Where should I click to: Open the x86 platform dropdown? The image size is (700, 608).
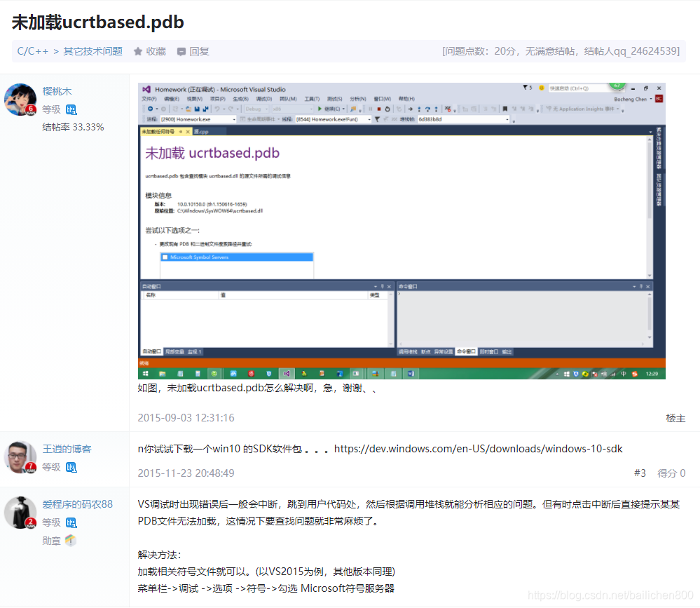[x=293, y=109]
